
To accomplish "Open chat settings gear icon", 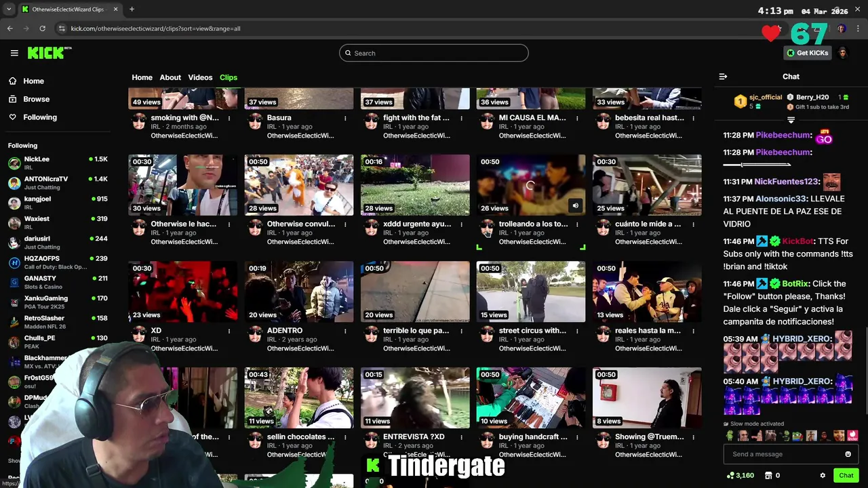I will (823, 476).
